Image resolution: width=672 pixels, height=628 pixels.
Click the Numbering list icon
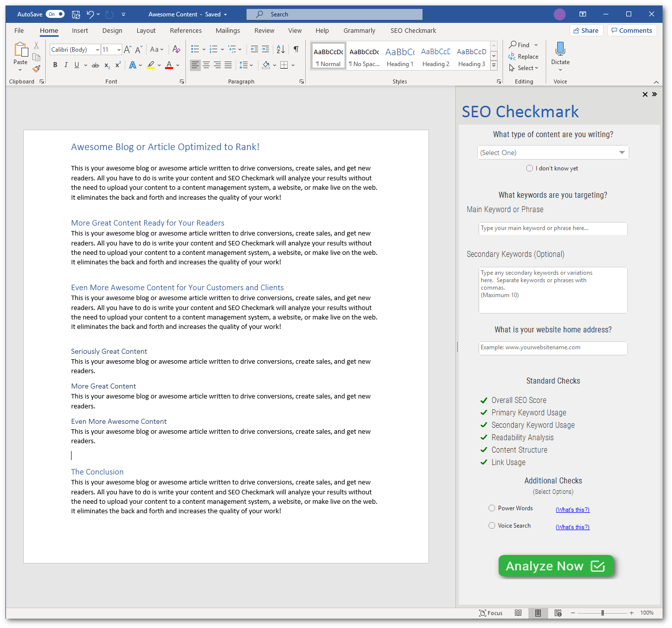click(x=213, y=49)
